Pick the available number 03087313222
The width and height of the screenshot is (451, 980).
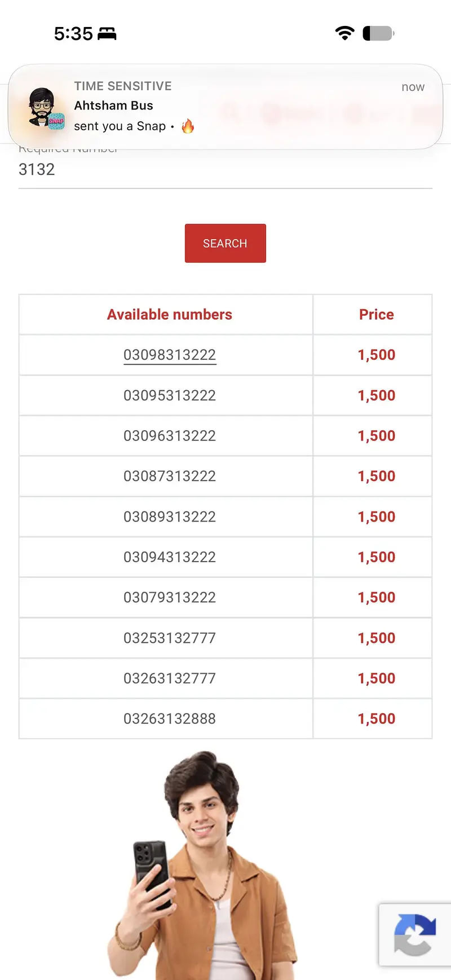click(x=170, y=476)
